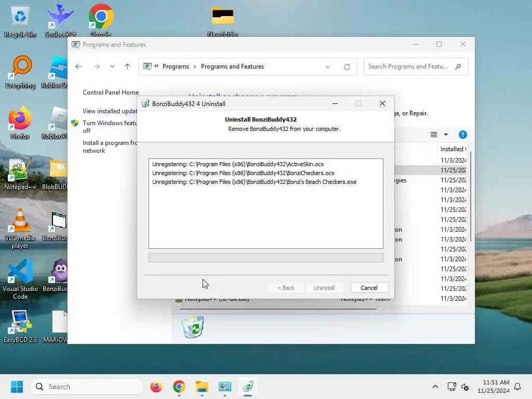
Task: Go up one level in Control Panel
Action: [128, 66]
